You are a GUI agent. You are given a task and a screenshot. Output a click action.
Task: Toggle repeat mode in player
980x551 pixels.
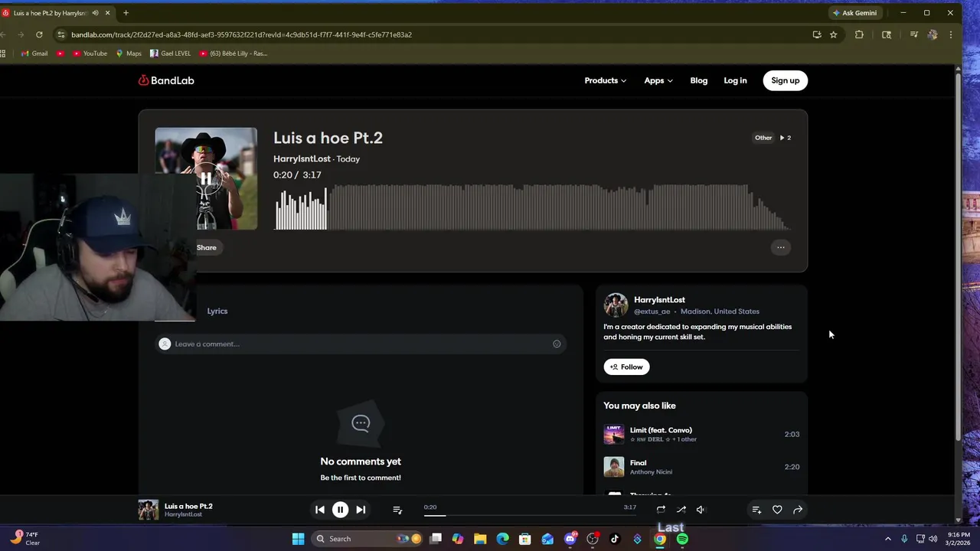point(661,510)
